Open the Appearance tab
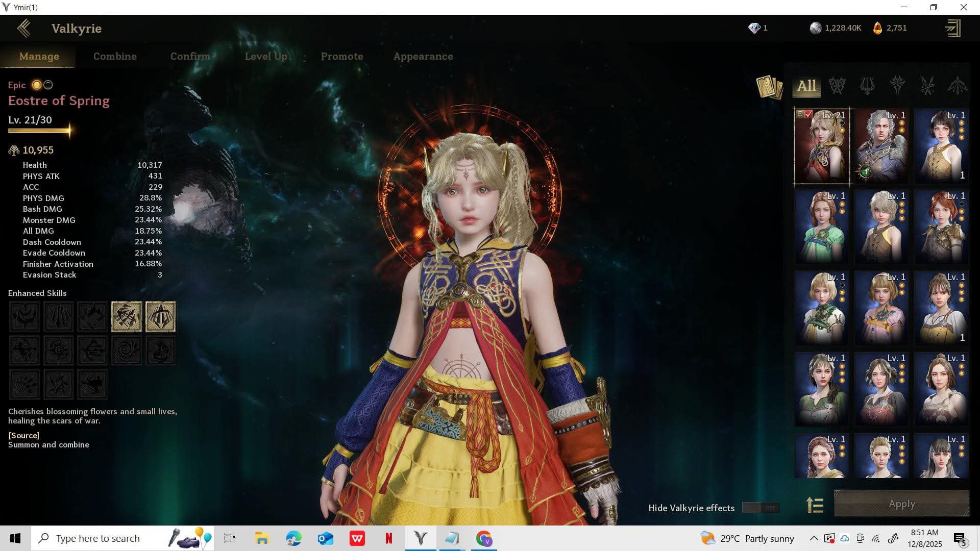 pos(423,56)
